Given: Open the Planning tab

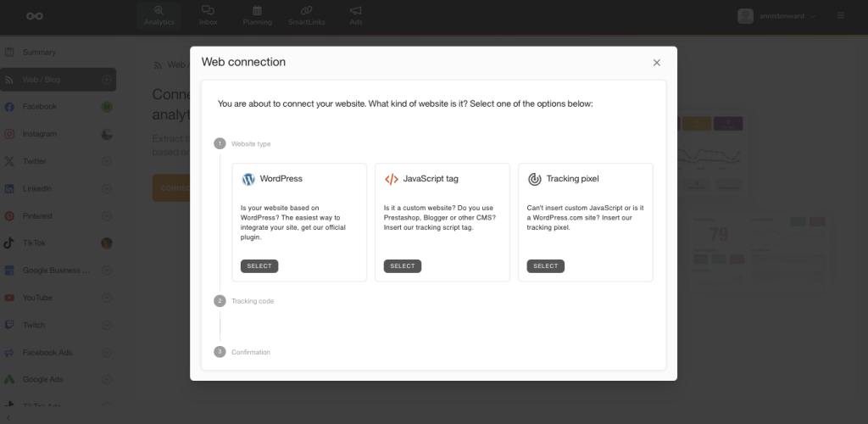Looking at the screenshot, I should pyautogui.click(x=258, y=16).
